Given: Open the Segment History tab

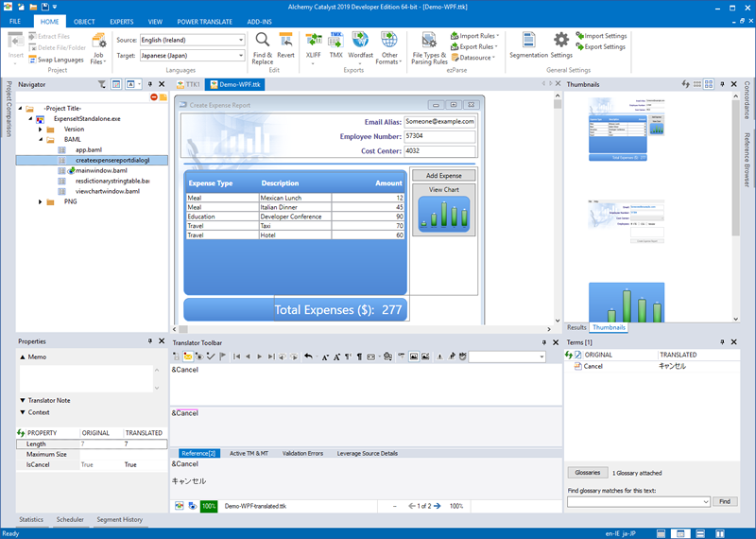Looking at the screenshot, I should [x=120, y=520].
